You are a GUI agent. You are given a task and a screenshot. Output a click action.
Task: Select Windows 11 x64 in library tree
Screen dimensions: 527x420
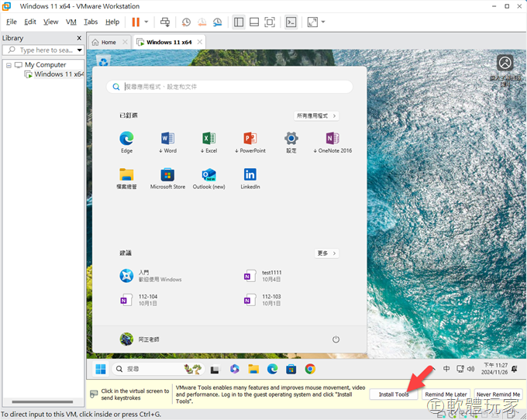tap(58, 74)
